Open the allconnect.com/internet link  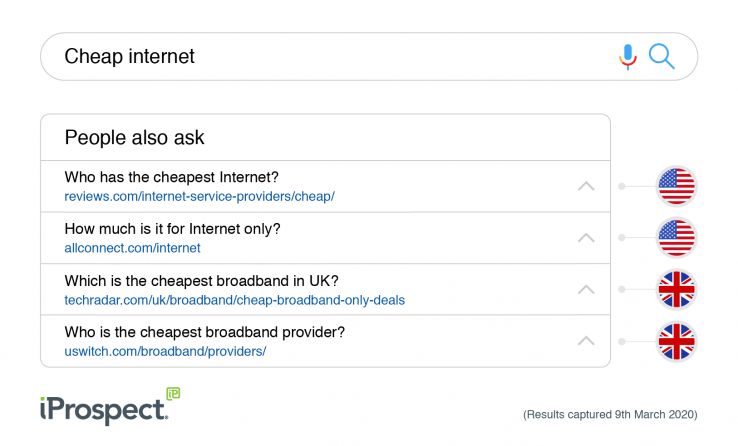point(132,248)
